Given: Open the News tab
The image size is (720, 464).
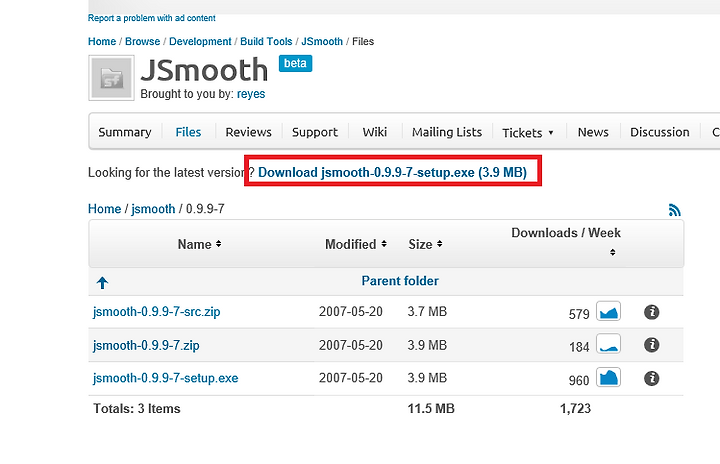Looking at the screenshot, I should [x=593, y=132].
